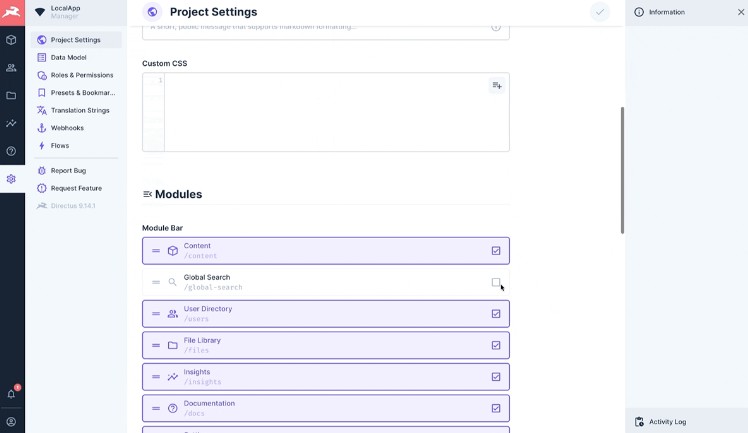Select Webhooks in the settings navigation
The image size is (748, 433).
(67, 128)
